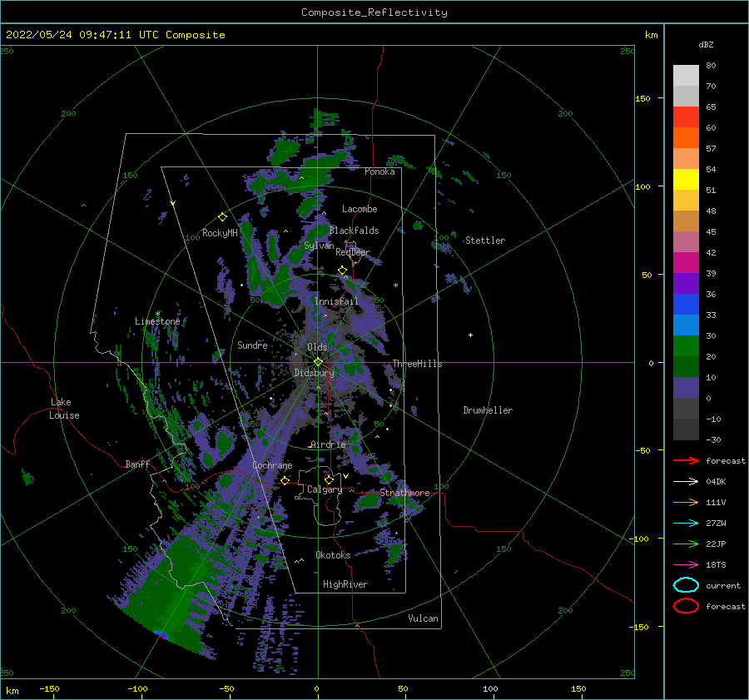Click the red forecast arrow icon
This screenshot has height=700, width=749.
point(686,460)
